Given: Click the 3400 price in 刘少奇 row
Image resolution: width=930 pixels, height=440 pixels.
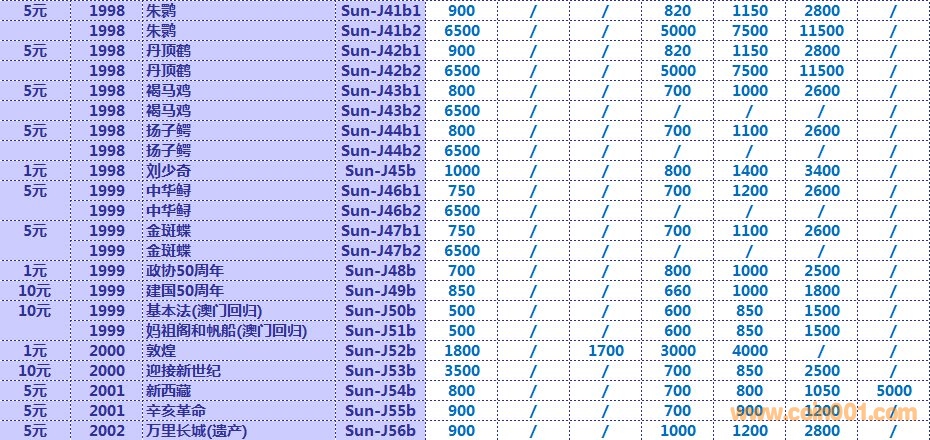Looking at the screenshot, I should coord(822,170).
